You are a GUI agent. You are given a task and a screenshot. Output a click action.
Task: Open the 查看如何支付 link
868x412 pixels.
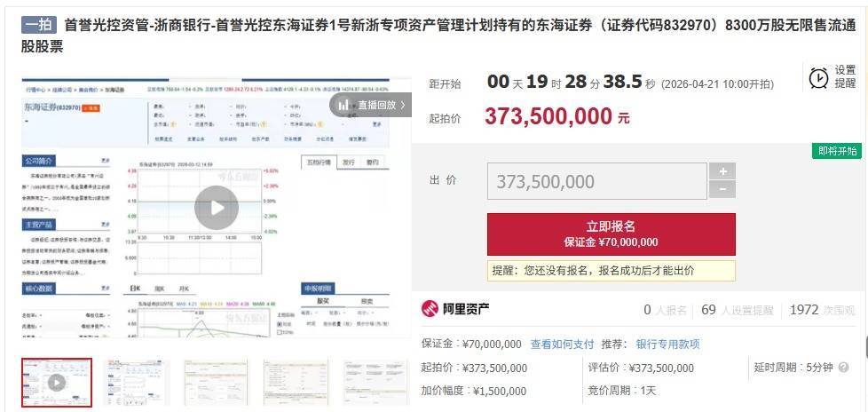tap(562, 344)
